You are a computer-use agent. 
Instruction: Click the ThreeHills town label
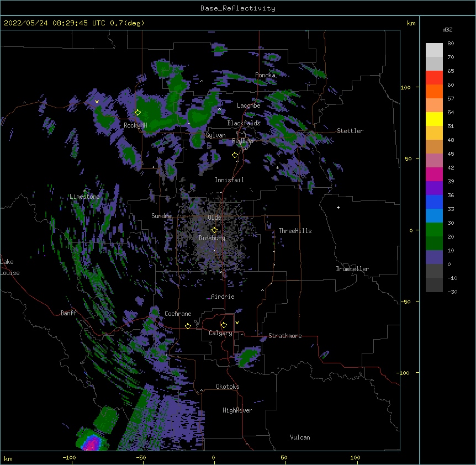coord(295,231)
